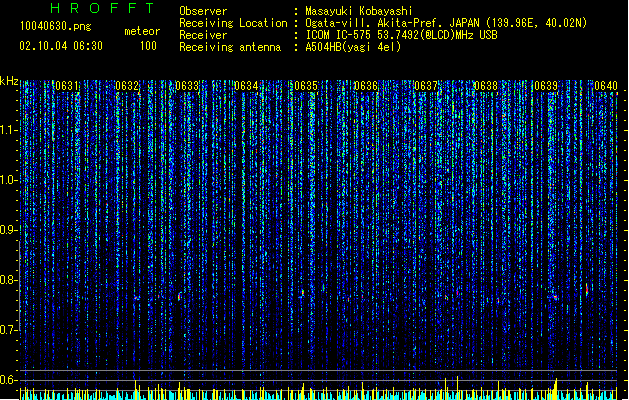
Task: Click the 0631 time marker
Action: tap(67, 86)
